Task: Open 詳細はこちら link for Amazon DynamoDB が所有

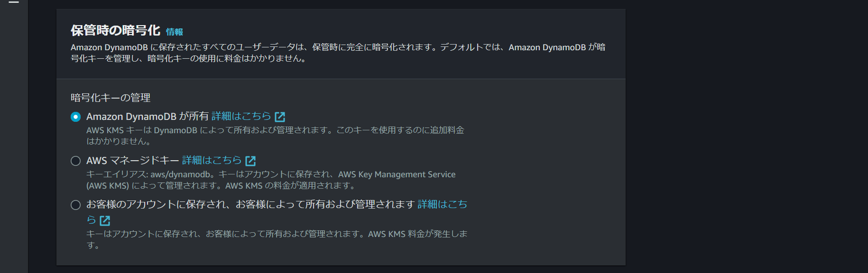Action: pyautogui.click(x=241, y=116)
